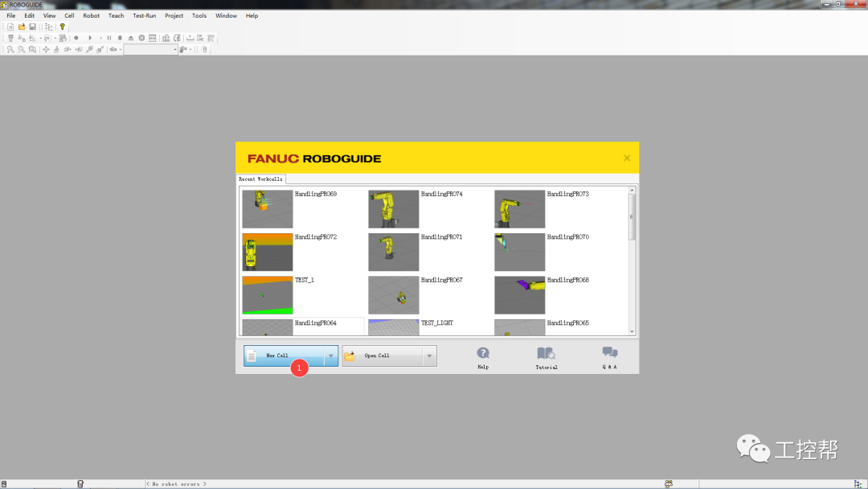
Task: Click the zoom window icon
Action: [33, 49]
